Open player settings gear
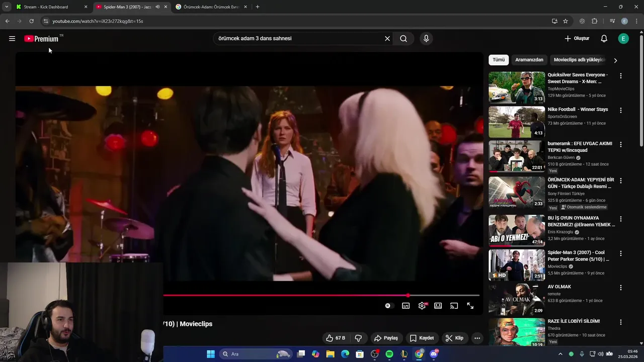The height and width of the screenshot is (362, 644). click(422, 306)
